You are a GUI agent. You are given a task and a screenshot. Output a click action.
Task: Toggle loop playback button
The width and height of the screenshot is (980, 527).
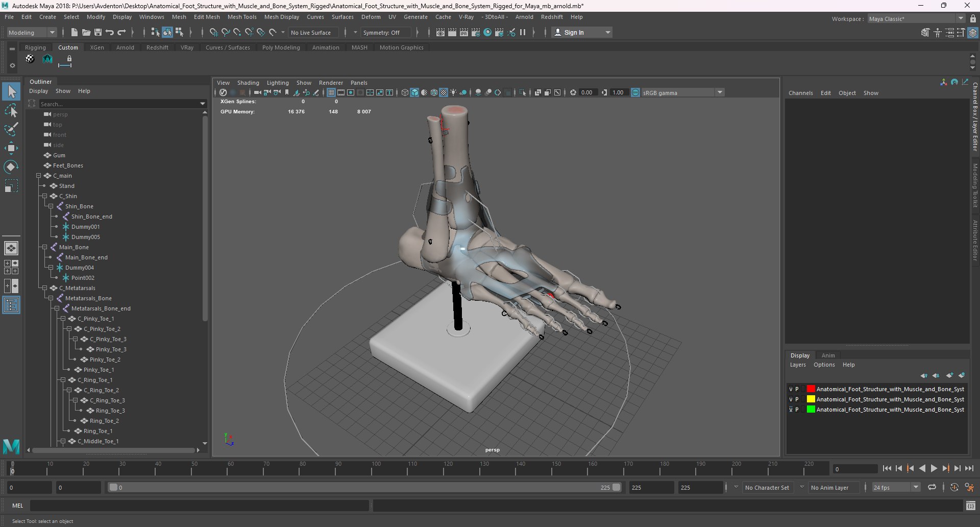[x=932, y=487]
